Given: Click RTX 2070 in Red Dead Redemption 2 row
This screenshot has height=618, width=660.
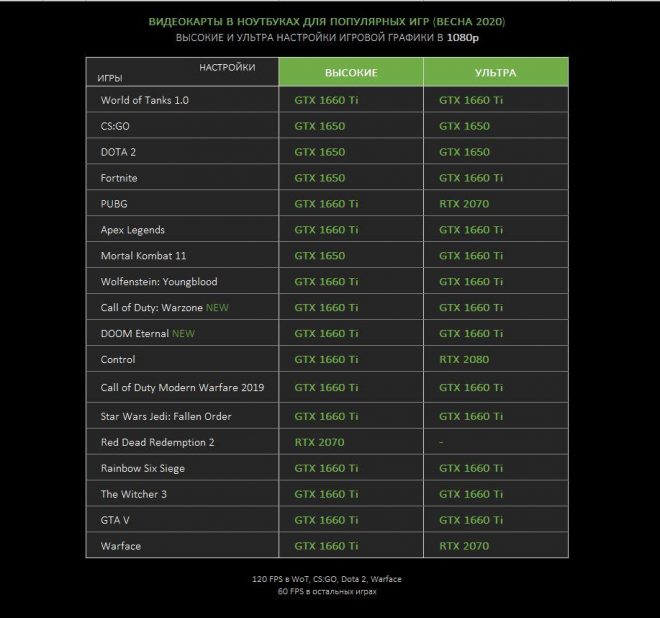Looking at the screenshot, I should coord(319,442).
